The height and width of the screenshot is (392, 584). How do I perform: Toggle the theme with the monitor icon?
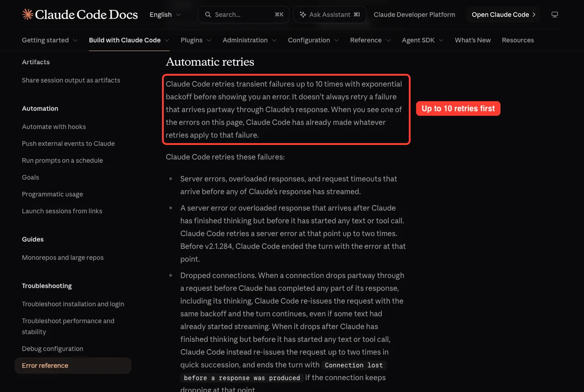click(555, 15)
